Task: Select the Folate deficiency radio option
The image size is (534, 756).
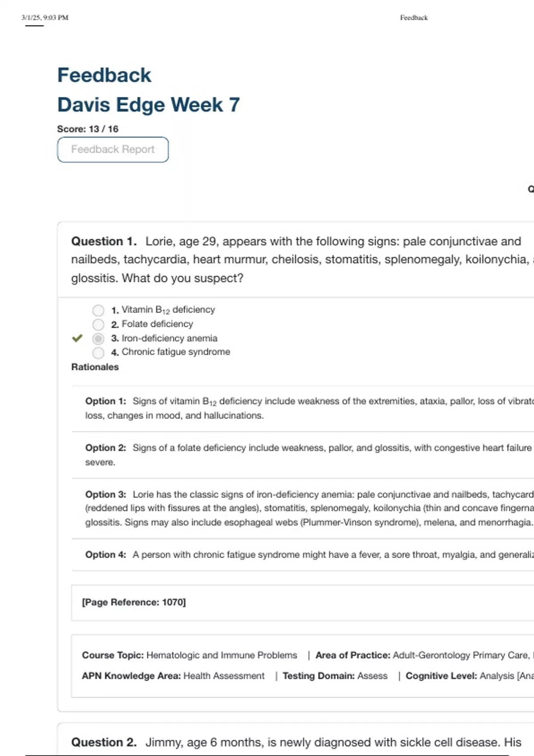Action: tap(98, 324)
